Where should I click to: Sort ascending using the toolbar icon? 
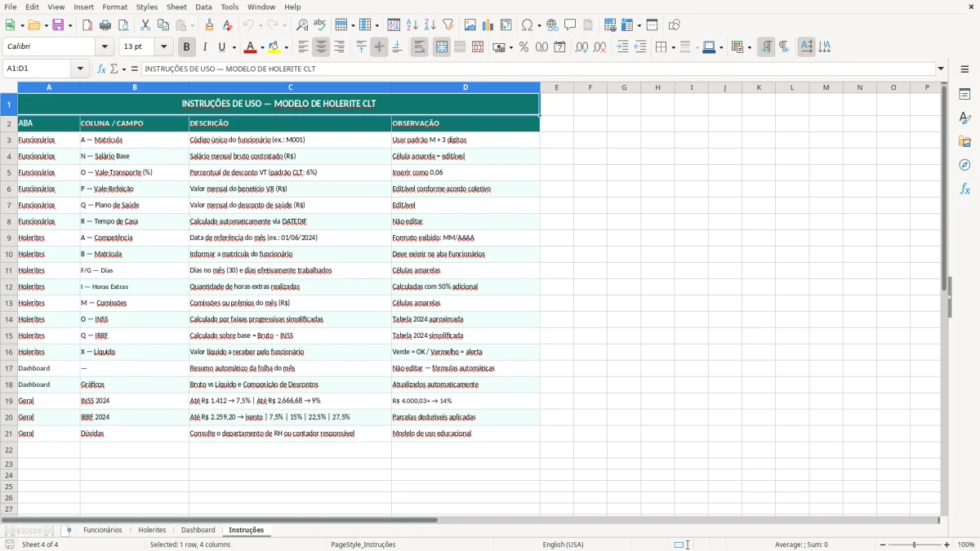412,24
